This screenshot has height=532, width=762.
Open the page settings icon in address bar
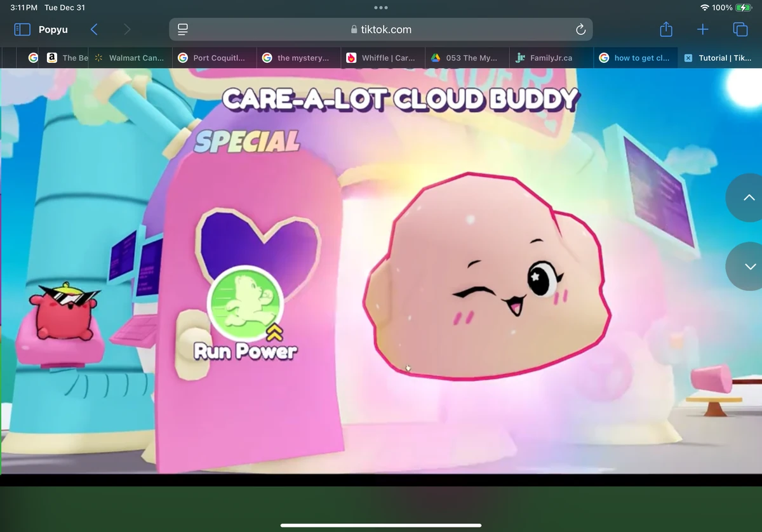click(182, 29)
